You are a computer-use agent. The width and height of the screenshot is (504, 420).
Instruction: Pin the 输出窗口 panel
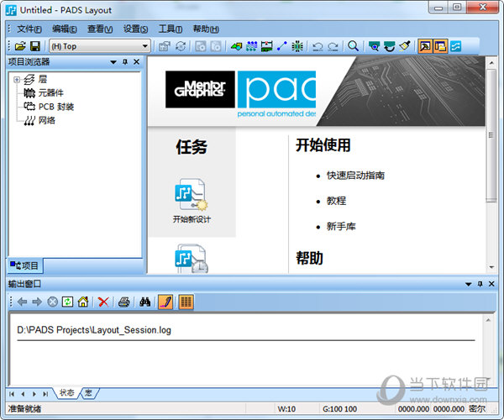(480, 284)
